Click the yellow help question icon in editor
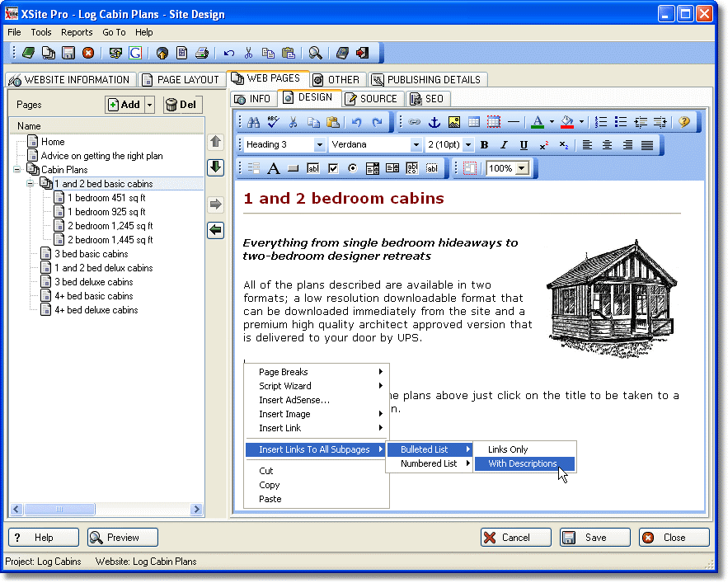Screen dimensions: 728x583 (x=684, y=122)
